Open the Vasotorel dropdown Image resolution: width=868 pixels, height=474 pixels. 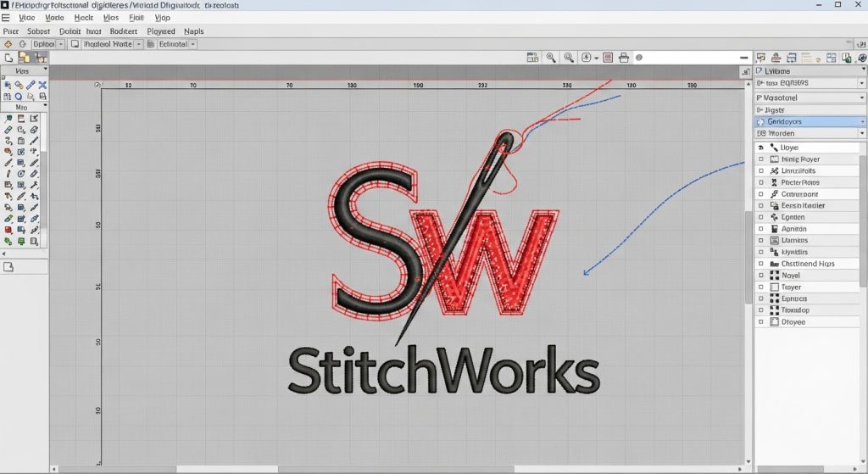pos(810,98)
